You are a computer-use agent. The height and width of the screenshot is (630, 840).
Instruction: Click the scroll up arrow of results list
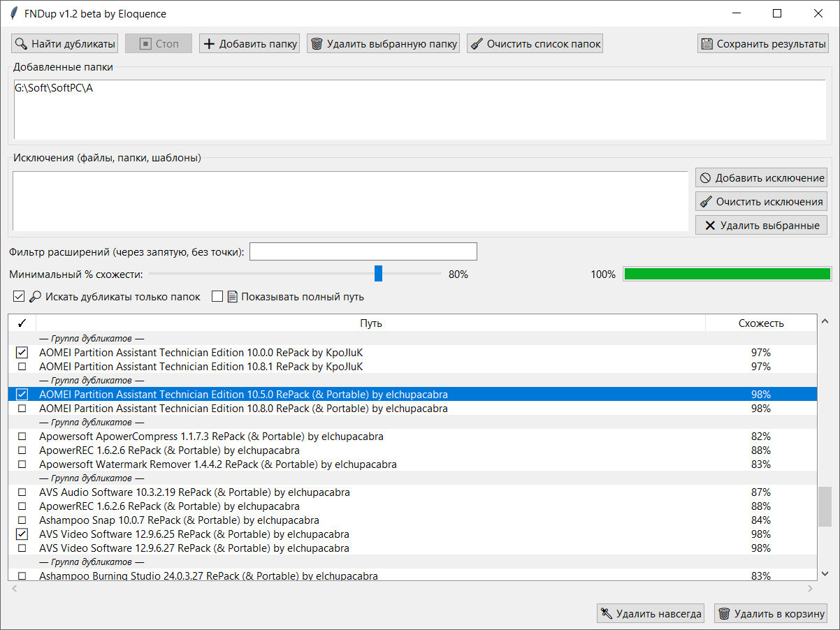coord(825,322)
